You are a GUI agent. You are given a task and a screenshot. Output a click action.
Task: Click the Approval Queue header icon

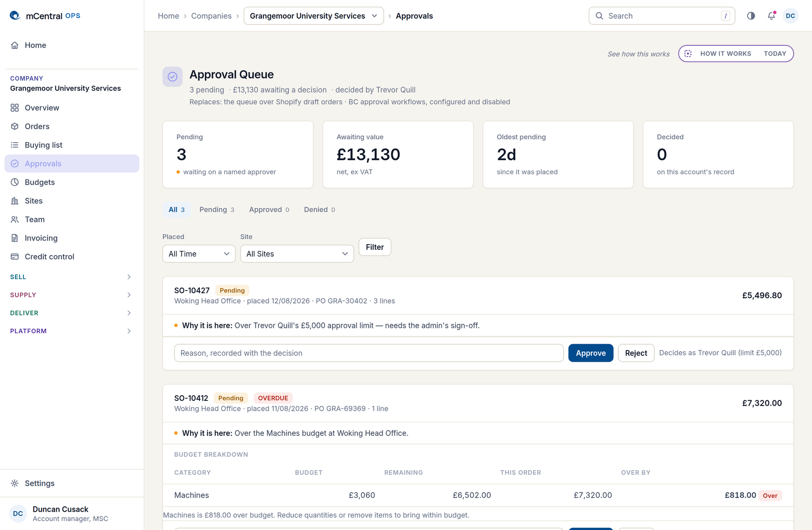pyautogui.click(x=173, y=77)
